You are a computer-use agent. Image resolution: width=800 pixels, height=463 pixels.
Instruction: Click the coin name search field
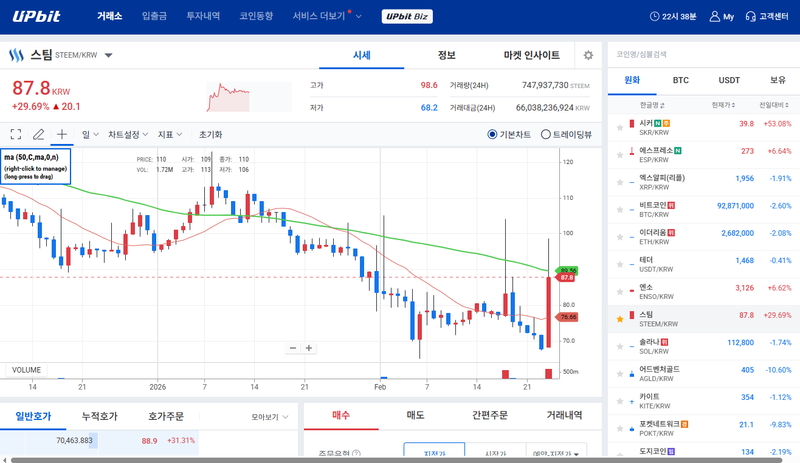[700, 54]
